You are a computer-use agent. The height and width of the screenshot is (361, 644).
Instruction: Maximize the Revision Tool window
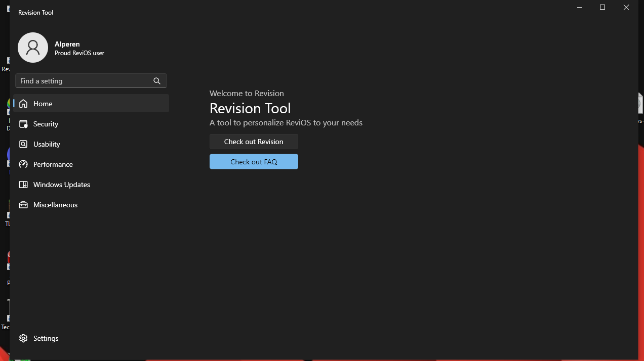tap(602, 7)
